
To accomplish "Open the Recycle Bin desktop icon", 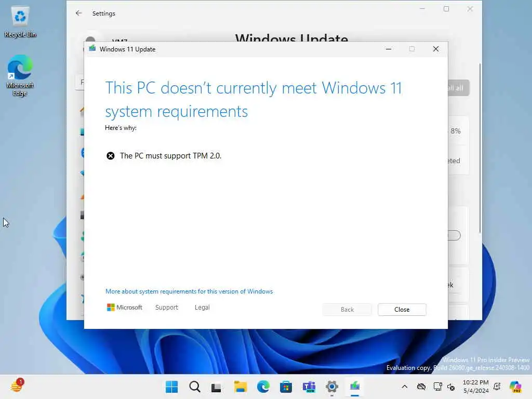I will (20, 22).
